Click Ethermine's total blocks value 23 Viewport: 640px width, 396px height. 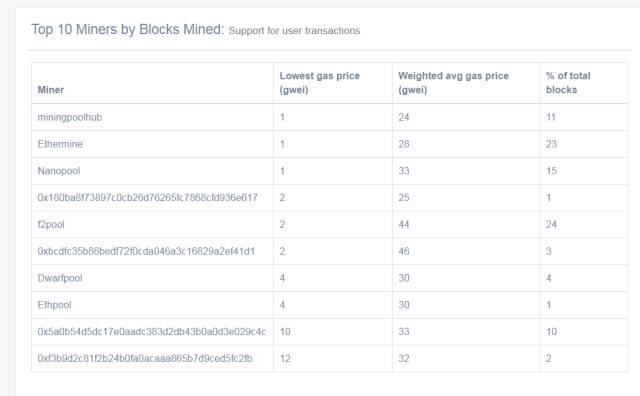coord(551,144)
